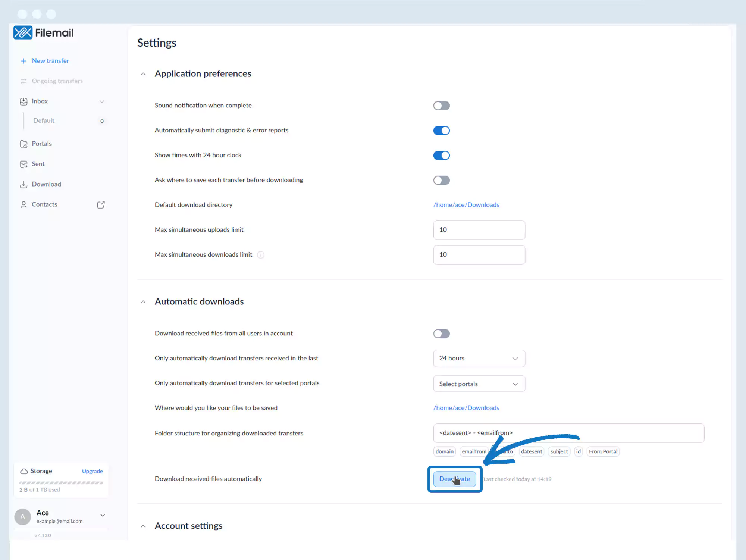Enable sound notification when complete toggle
Screen dimensions: 746x560
click(x=441, y=106)
